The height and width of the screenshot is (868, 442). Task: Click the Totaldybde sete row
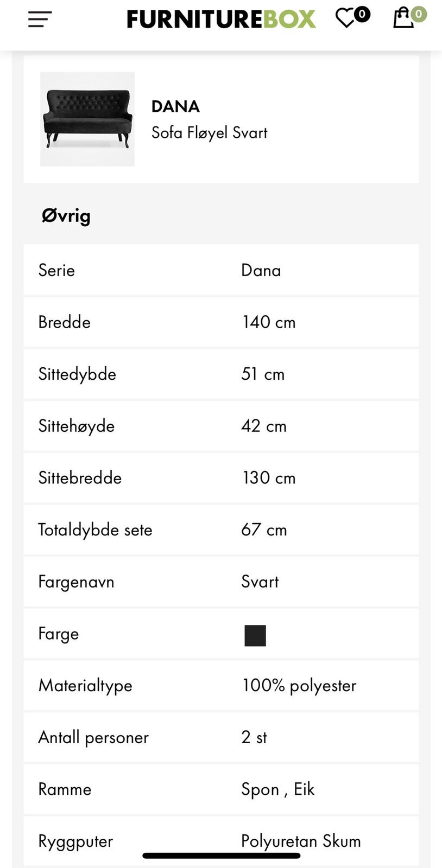[221, 530]
